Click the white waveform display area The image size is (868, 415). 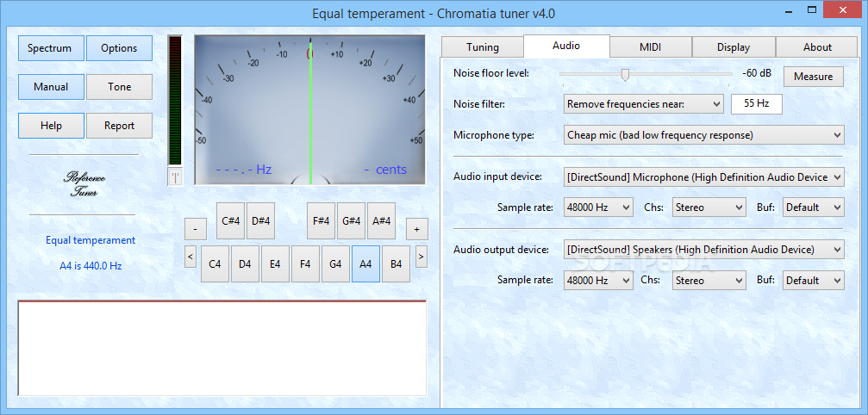222,348
